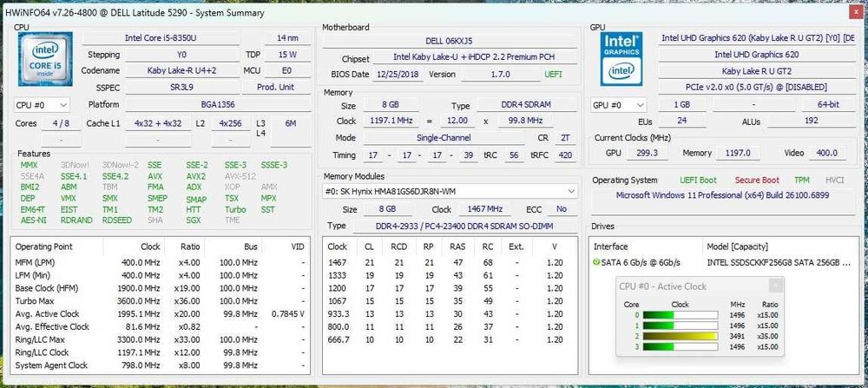This screenshot has width=868, height=388.
Task: Click the Platform BGA1356 field
Action: [x=218, y=104]
